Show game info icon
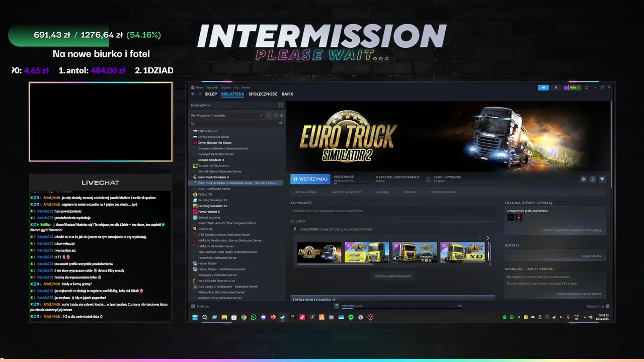 click(593, 179)
